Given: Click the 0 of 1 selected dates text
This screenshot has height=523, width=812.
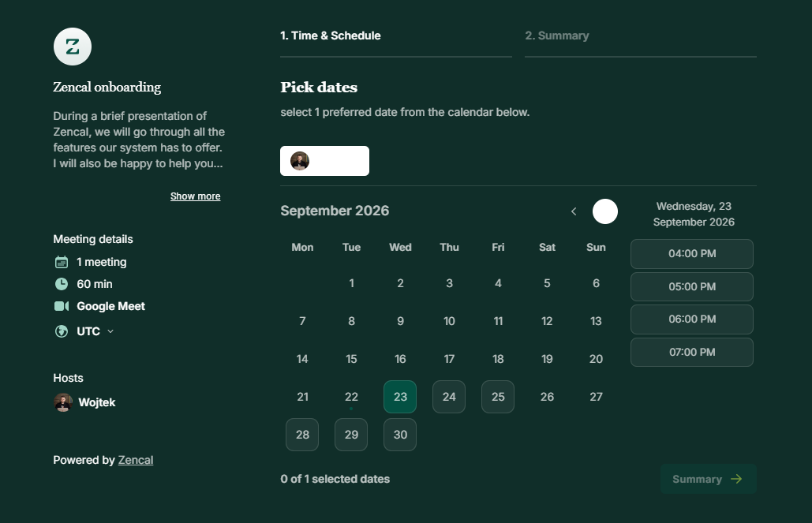Looking at the screenshot, I should (x=335, y=479).
